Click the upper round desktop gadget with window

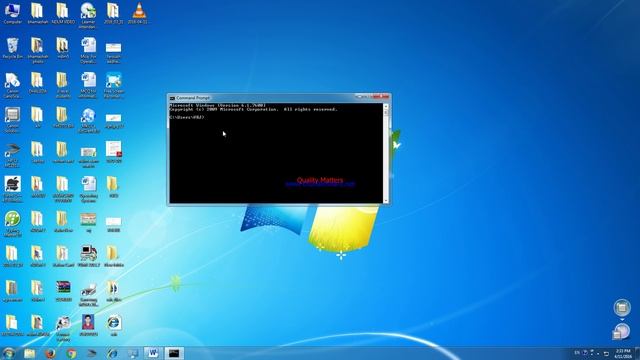(x=622, y=308)
